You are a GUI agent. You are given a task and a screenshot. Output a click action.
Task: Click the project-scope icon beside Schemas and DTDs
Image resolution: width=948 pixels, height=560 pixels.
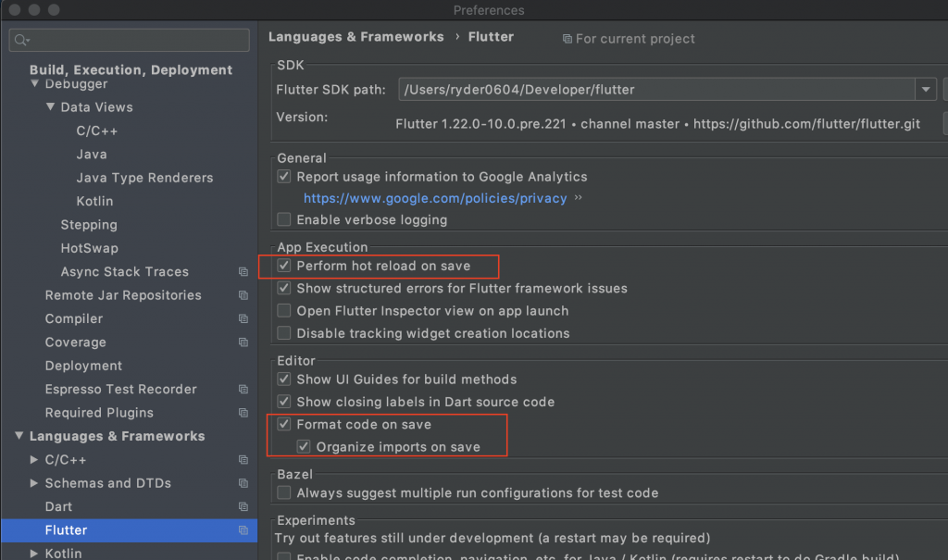(x=243, y=483)
